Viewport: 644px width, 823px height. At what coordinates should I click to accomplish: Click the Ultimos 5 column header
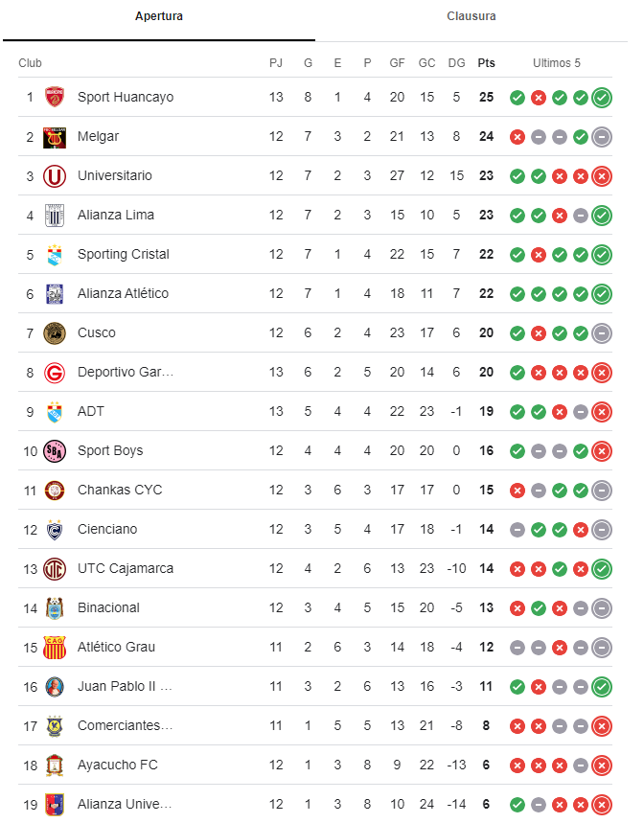[557, 63]
